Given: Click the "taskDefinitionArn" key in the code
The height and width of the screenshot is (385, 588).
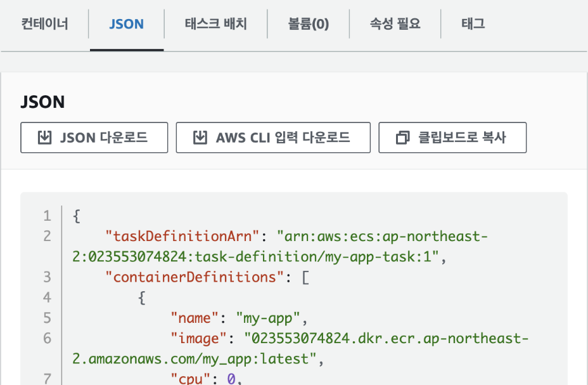Looking at the screenshot, I should pos(182,237).
